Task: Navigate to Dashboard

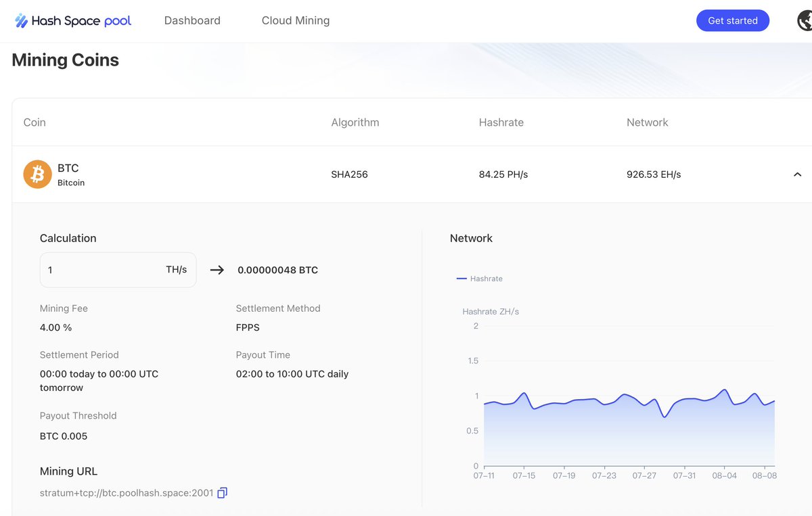Action: click(x=192, y=20)
